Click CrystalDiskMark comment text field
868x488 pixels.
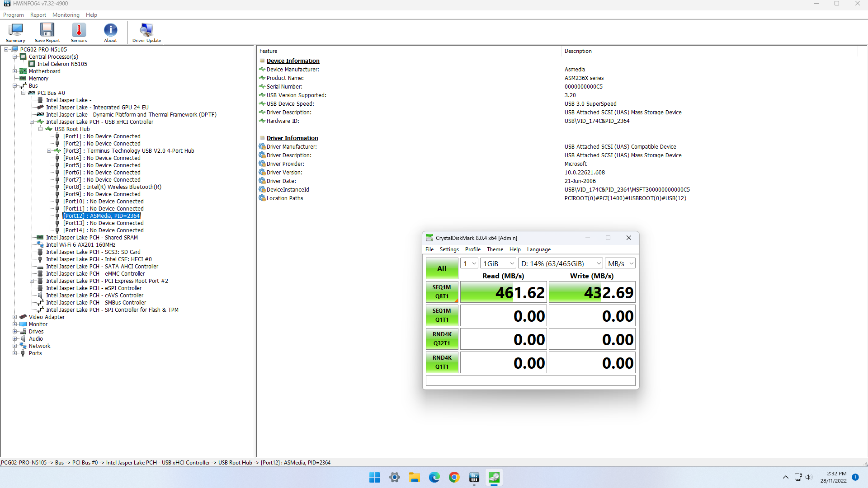click(531, 380)
